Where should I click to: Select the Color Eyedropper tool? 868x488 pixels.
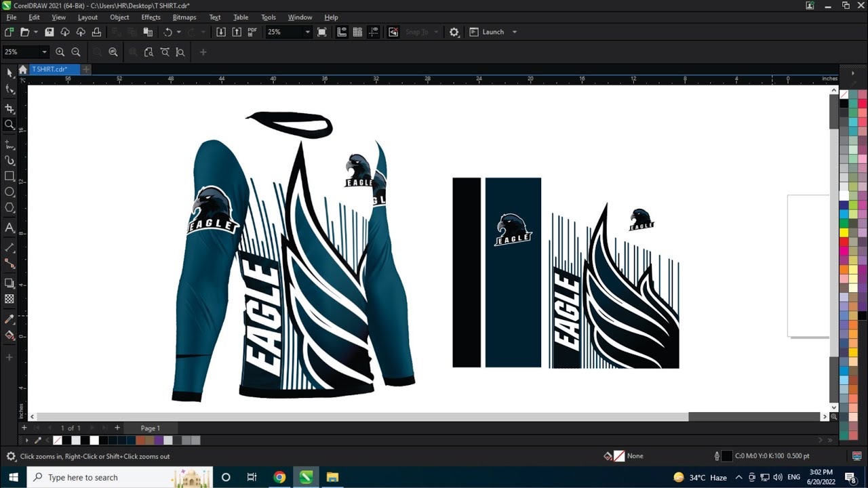point(9,319)
